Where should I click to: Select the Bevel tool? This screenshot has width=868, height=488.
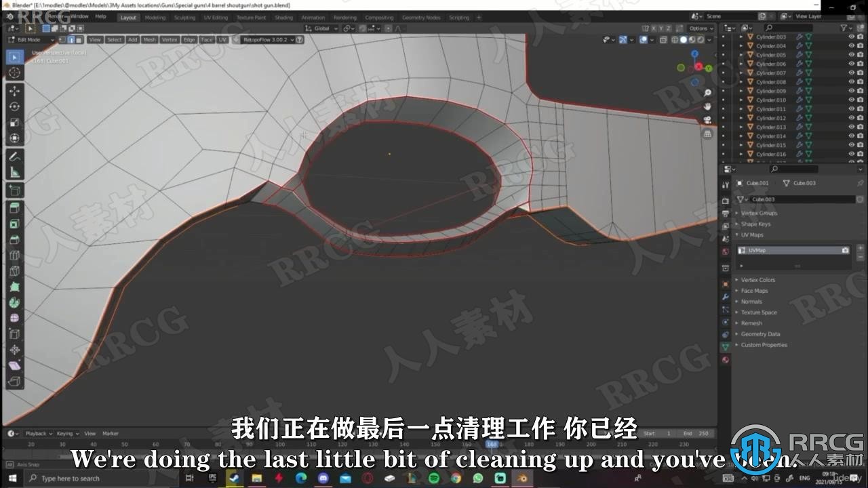(14, 240)
